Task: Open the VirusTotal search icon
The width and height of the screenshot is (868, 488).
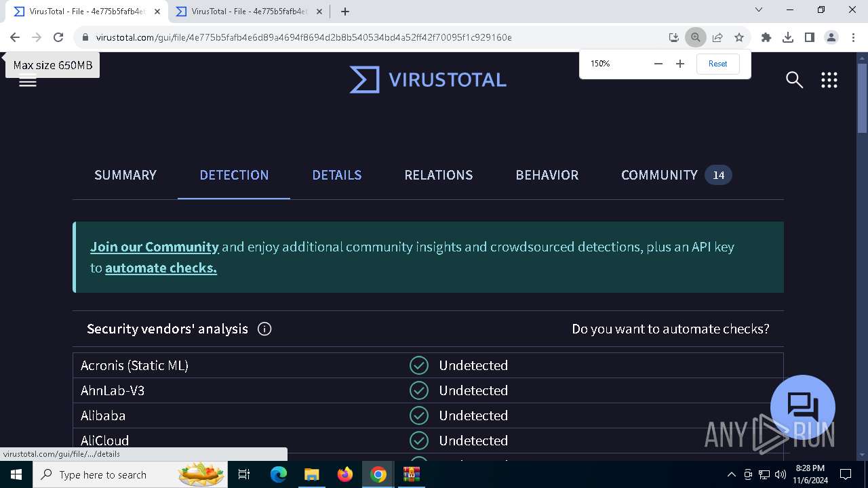Action: 794,80
